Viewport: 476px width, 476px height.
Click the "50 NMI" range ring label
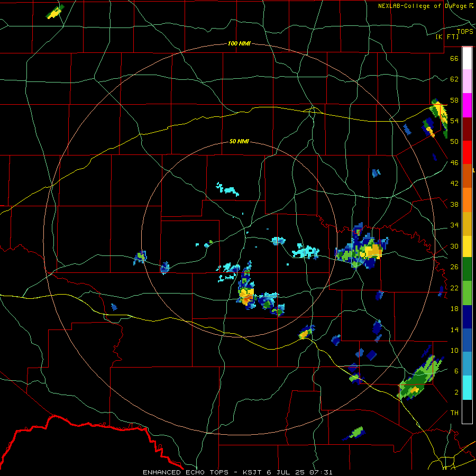click(x=239, y=141)
